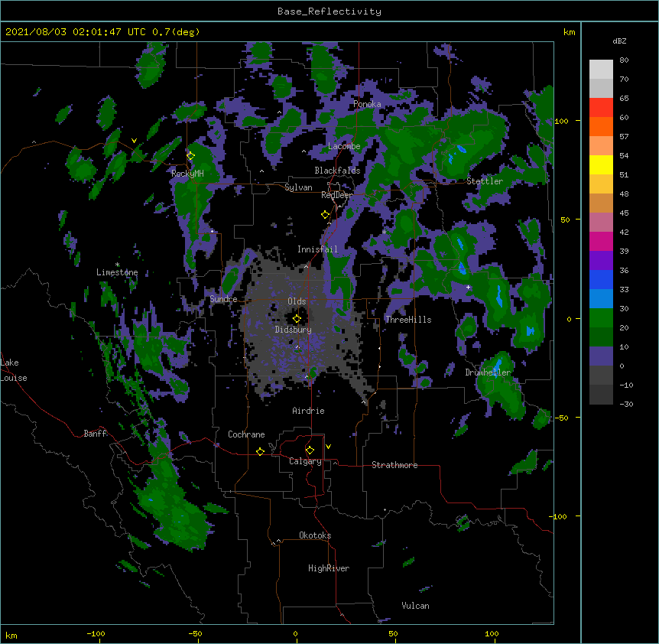Select the Olds town label
Viewport: 659px width, 644px height.
tap(297, 301)
